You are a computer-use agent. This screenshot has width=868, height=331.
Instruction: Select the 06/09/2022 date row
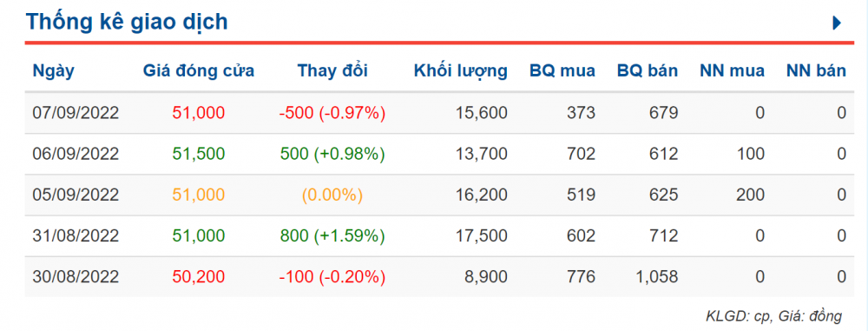[x=439, y=154]
